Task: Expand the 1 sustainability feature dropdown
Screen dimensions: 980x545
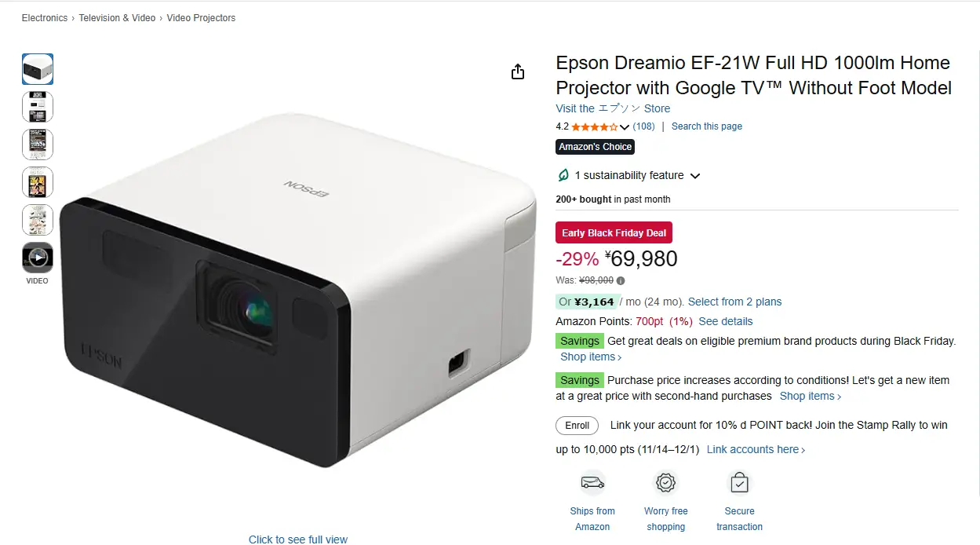Action: click(694, 176)
